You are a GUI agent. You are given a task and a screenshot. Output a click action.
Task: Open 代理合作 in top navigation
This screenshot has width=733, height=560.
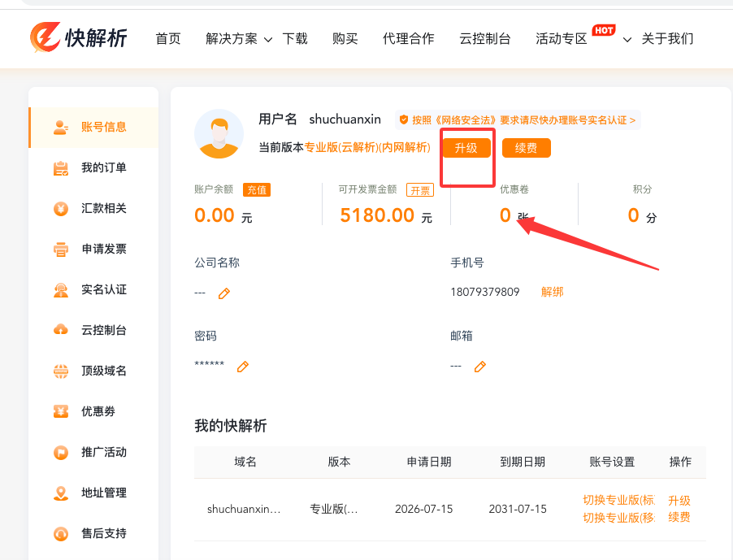pos(409,38)
